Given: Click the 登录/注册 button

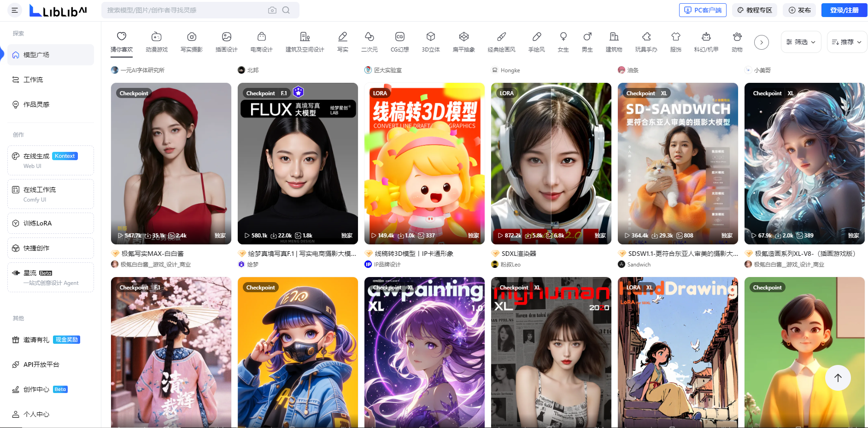Looking at the screenshot, I should tap(844, 10).
